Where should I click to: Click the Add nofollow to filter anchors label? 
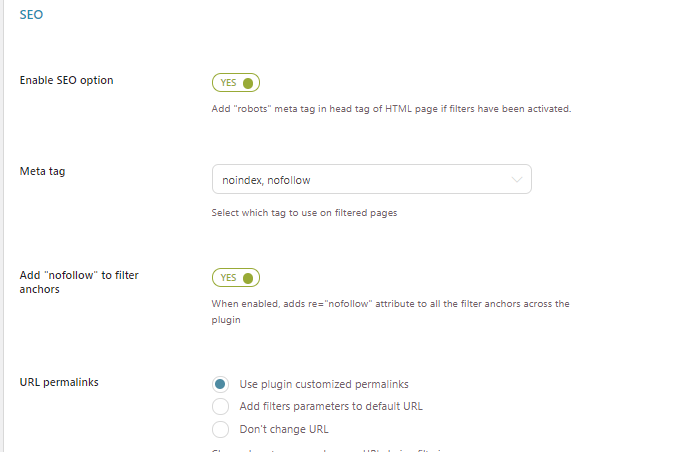79,282
